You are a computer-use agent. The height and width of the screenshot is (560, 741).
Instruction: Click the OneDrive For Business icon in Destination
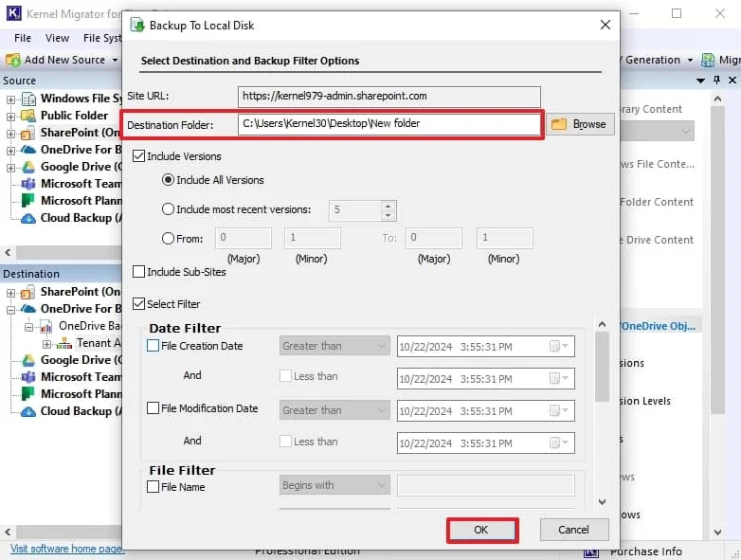(x=28, y=309)
